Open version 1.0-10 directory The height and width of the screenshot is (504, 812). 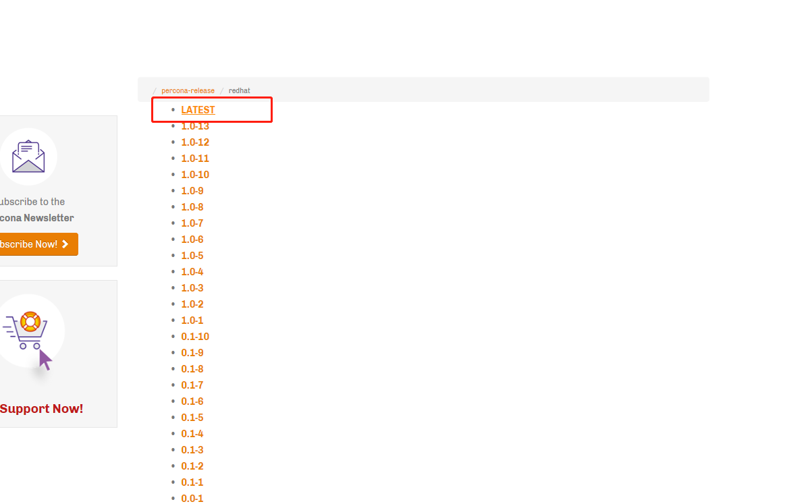pos(195,175)
